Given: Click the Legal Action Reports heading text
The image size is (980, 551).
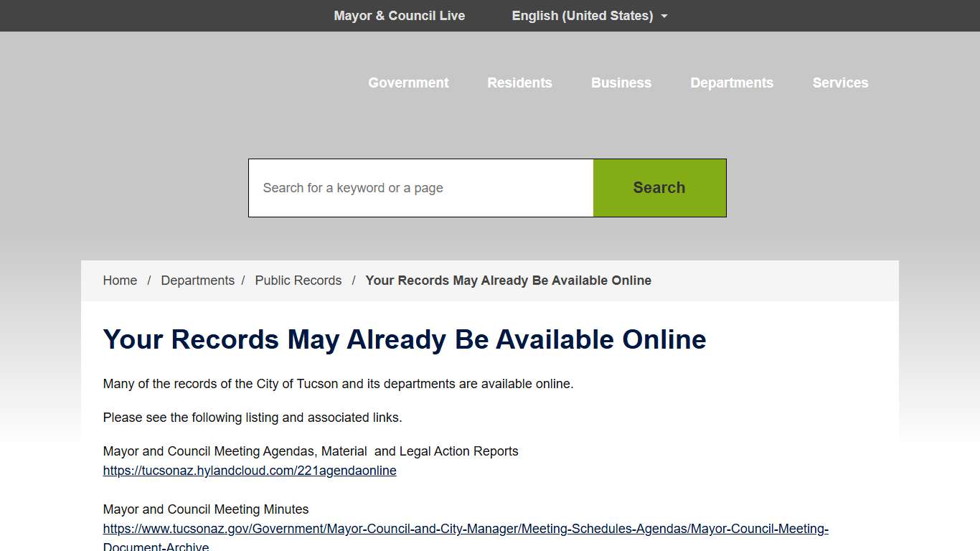Looking at the screenshot, I should pyautogui.click(x=311, y=451).
